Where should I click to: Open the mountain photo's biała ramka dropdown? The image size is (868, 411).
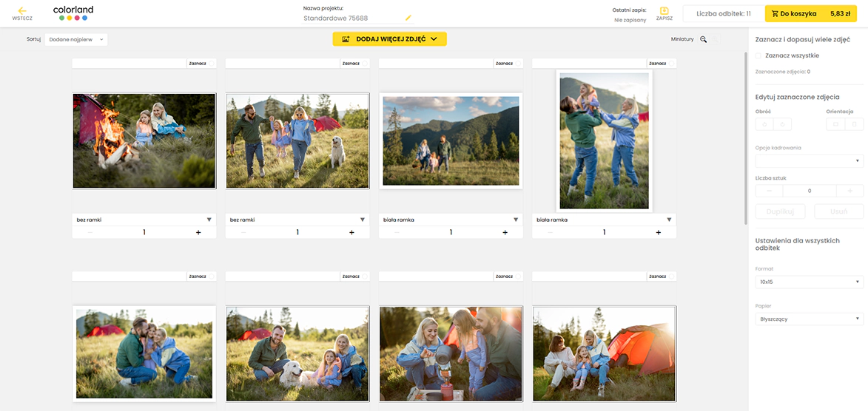click(x=451, y=220)
